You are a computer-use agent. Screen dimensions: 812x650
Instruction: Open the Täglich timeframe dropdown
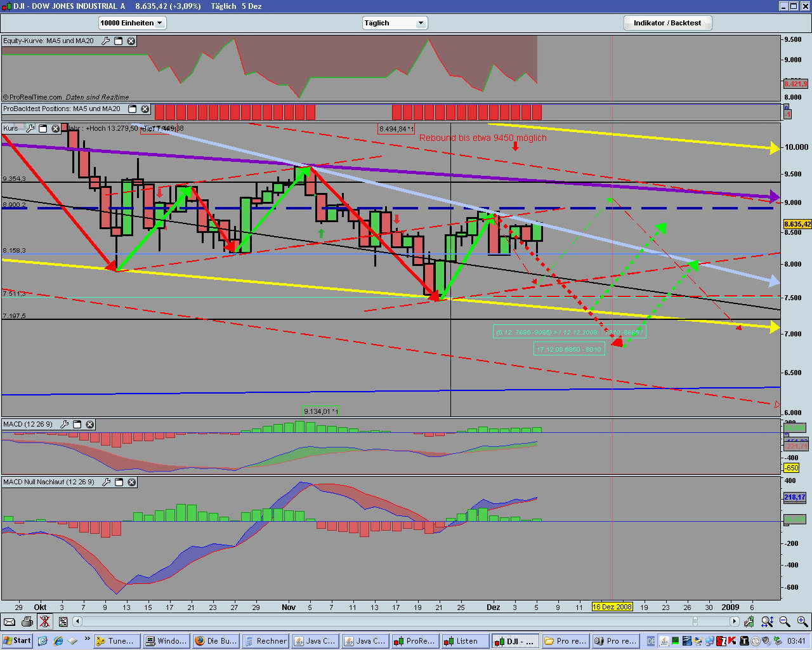395,23
